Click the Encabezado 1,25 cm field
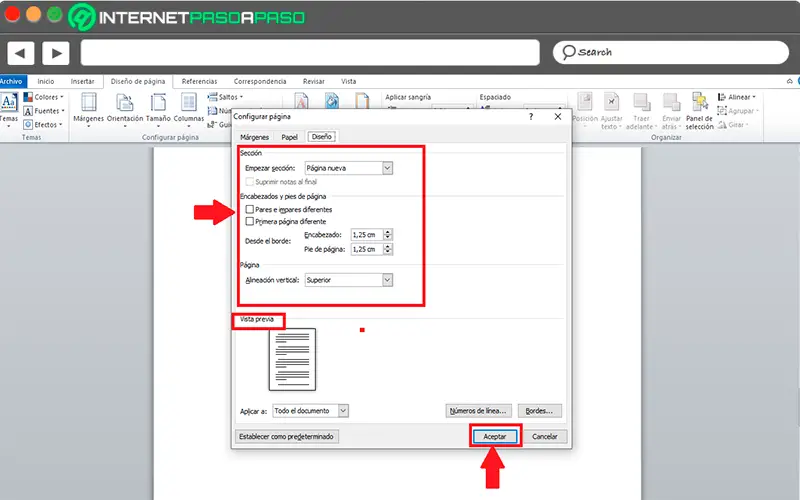 point(367,235)
